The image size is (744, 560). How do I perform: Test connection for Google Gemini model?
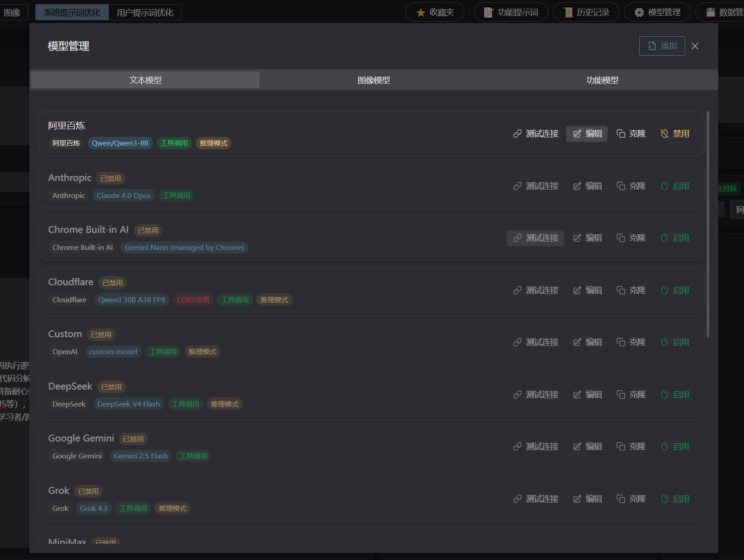(x=535, y=447)
